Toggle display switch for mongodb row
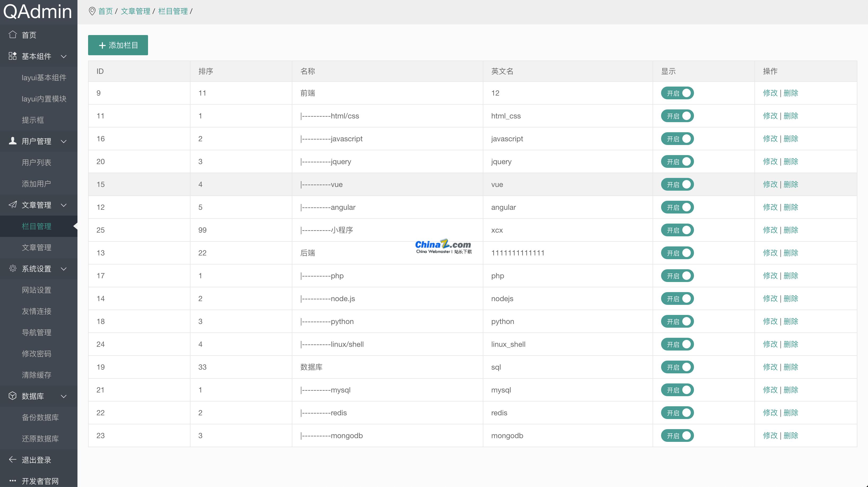Viewport: 868px width, 487px height. tap(677, 435)
